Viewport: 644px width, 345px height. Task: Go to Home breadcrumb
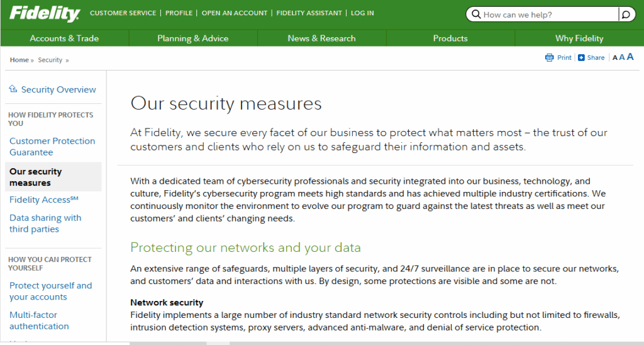[19, 60]
